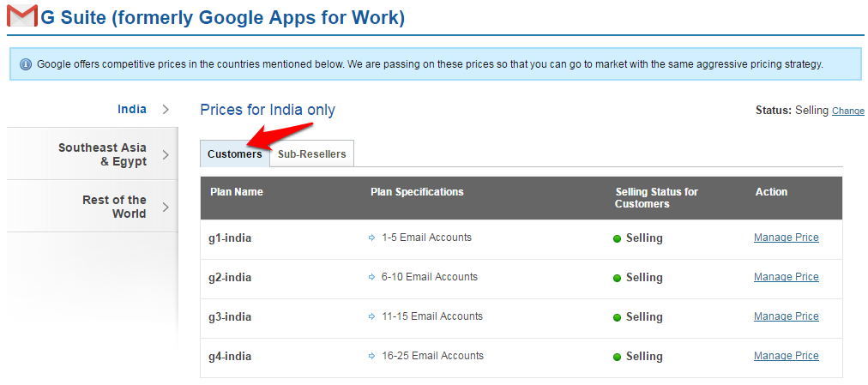Screen dimensions: 868x385
Task: Click the green status dot for g4-india
Action: pyautogui.click(x=618, y=357)
